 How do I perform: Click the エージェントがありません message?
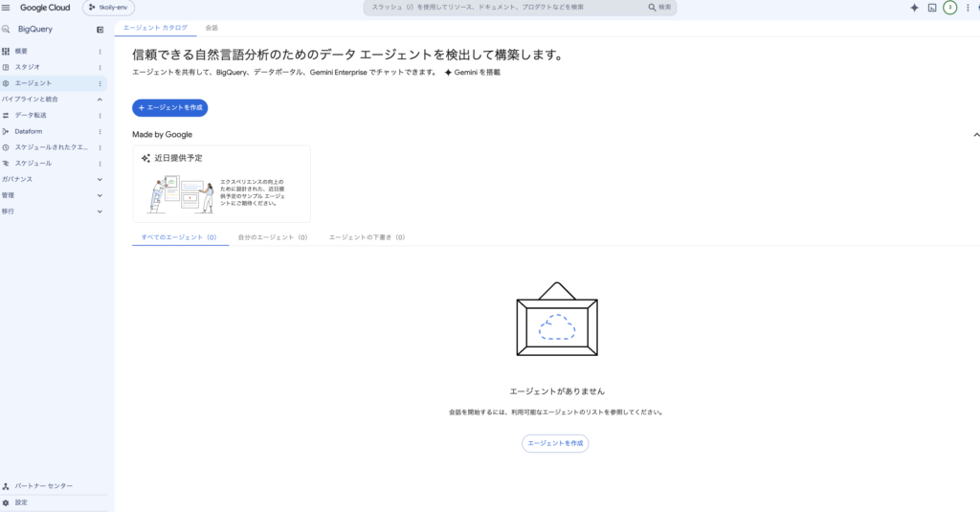coord(557,391)
